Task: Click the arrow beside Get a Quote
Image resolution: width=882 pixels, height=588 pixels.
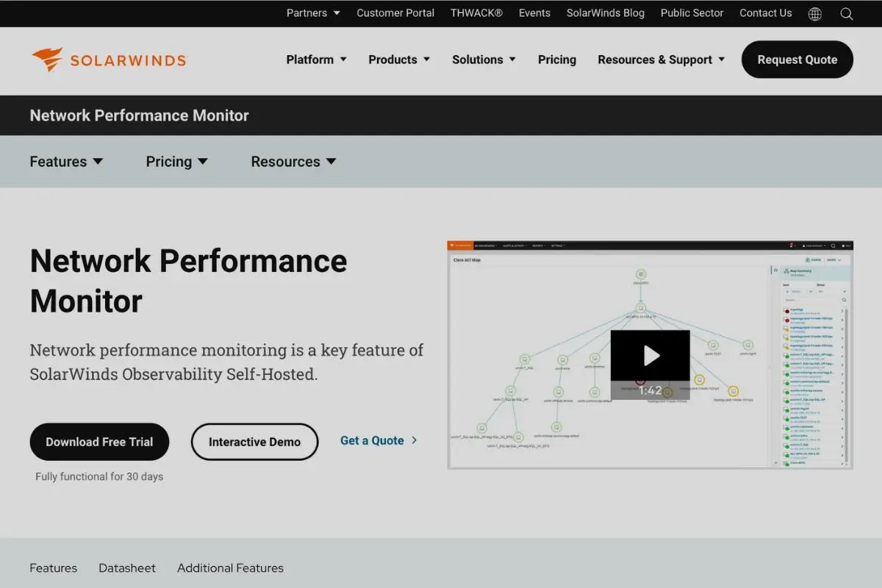Action: pyautogui.click(x=415, y=440)
